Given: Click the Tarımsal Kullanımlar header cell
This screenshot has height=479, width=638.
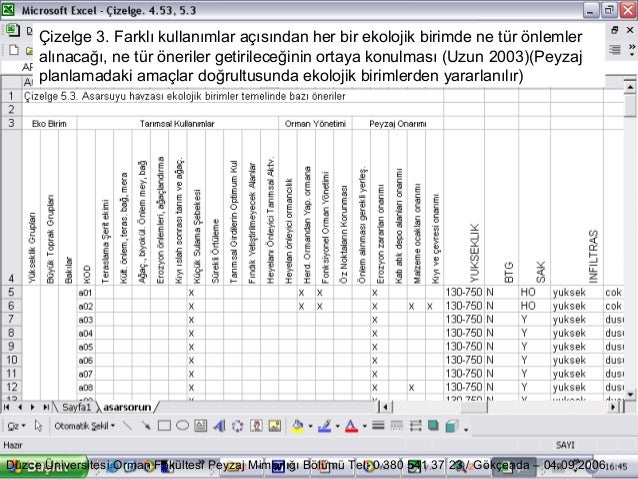Looking at the screenshot, I should (177, 123).
